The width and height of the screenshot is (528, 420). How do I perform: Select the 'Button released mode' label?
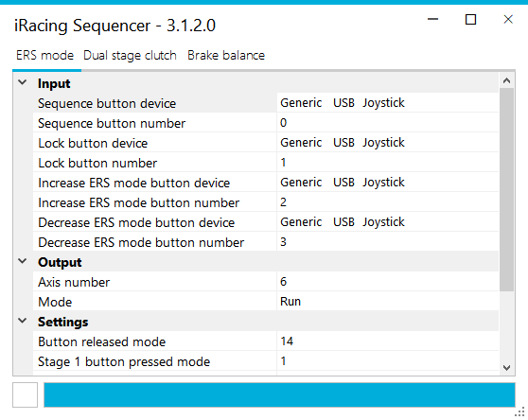click(x=101, y=341)
